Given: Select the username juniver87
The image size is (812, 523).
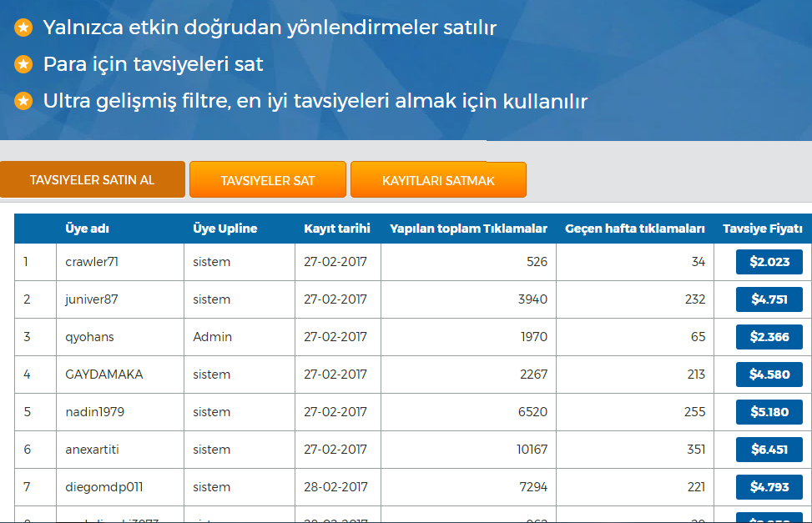Looking at the screenshot, I should [92, 299].
